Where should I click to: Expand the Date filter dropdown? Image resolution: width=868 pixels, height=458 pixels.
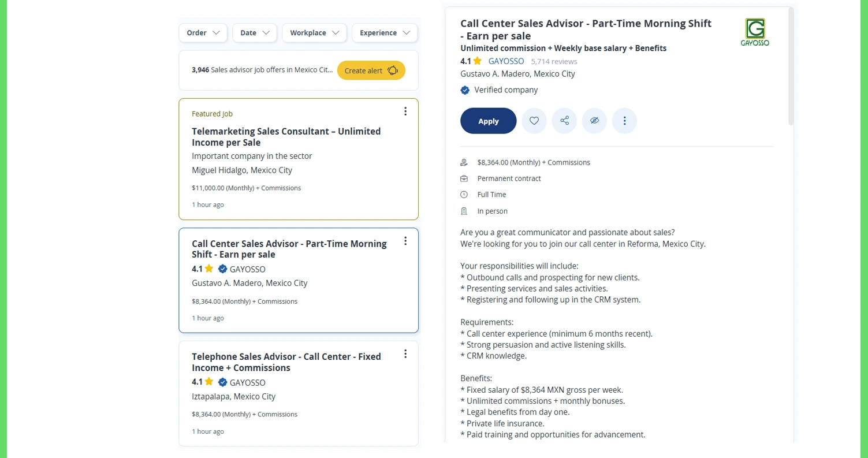(x=255, y=33)
